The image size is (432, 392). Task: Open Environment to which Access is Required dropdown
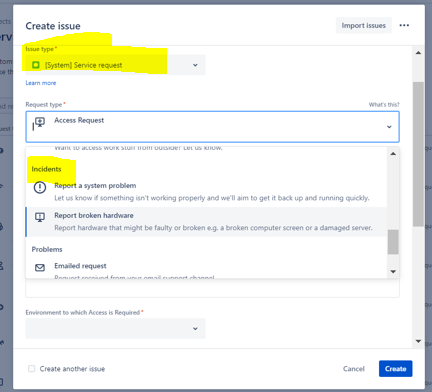115,329
